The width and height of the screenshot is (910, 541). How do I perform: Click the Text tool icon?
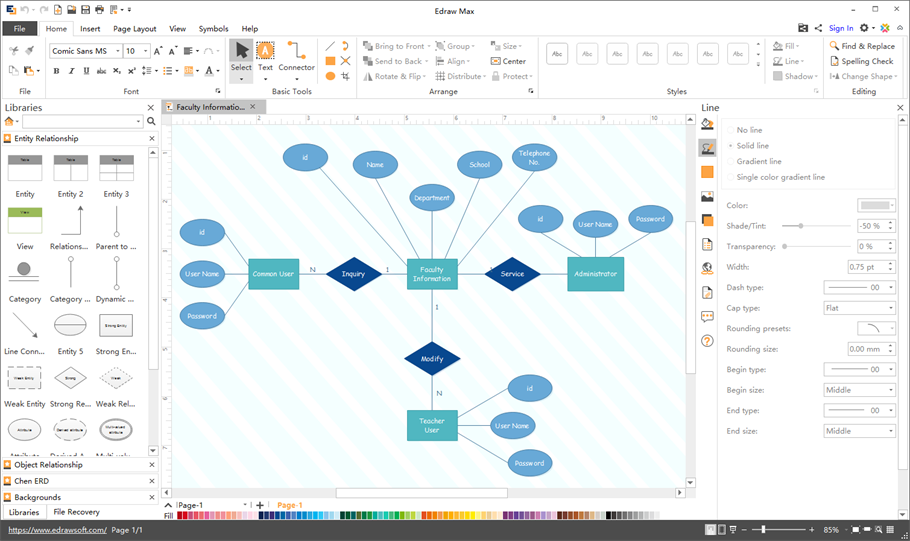(265, 56)
